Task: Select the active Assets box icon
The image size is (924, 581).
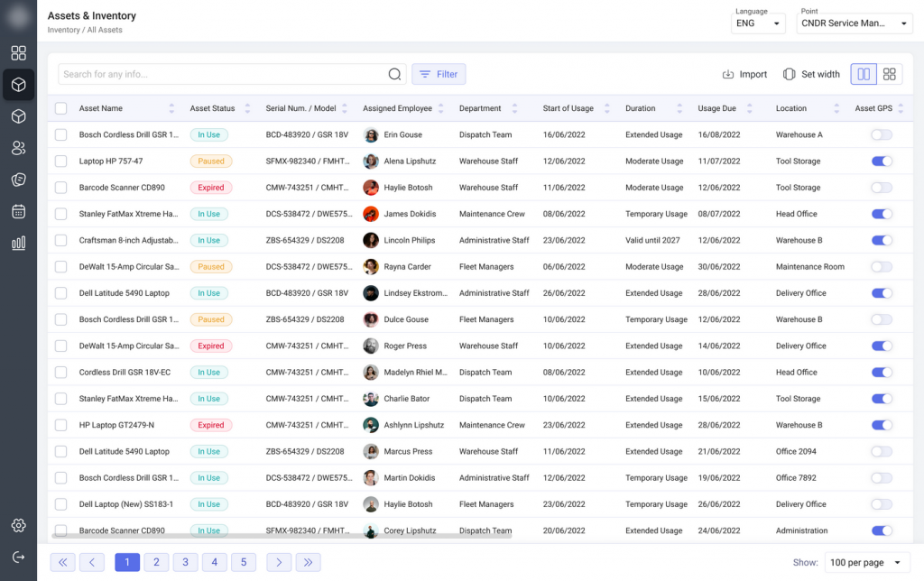Action: (18, 84)
